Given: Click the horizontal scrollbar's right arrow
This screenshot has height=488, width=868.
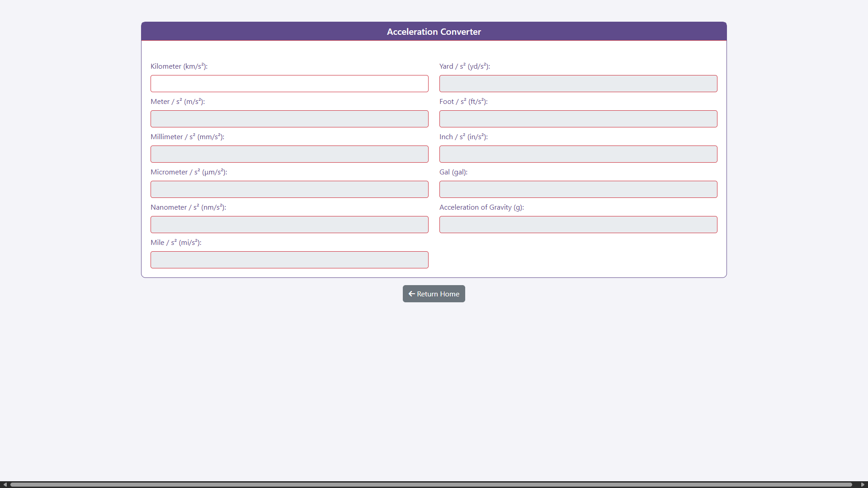Looking at the screenshot, I should coord(863,484).
